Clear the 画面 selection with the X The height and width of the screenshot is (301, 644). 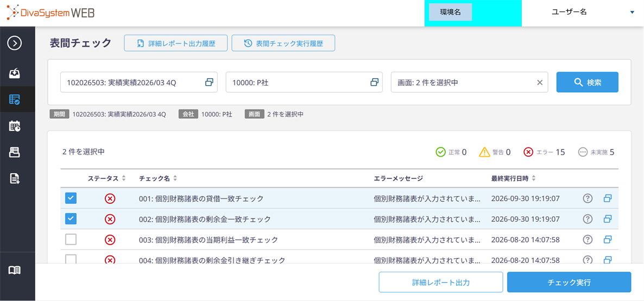click(x=540, y=82)
